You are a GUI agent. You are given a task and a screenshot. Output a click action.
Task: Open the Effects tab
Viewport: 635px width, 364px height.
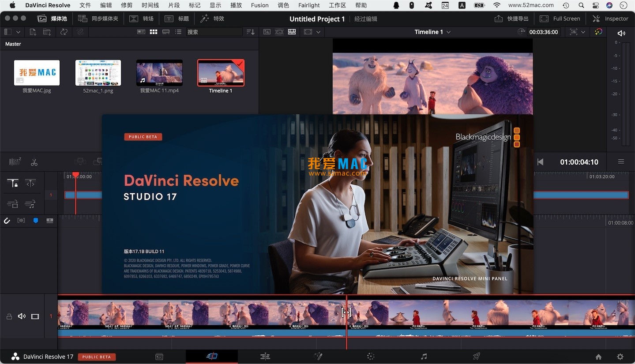[x=212, y=19]
